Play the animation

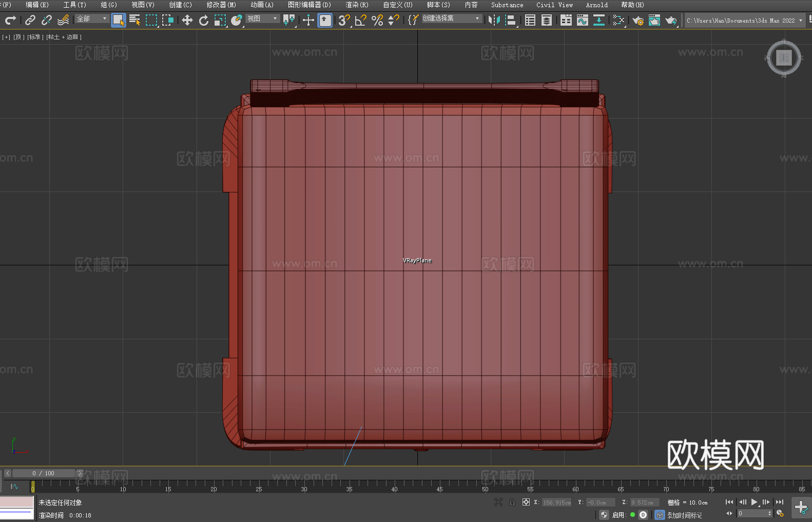pyautogui.click(x=754, y=502)
